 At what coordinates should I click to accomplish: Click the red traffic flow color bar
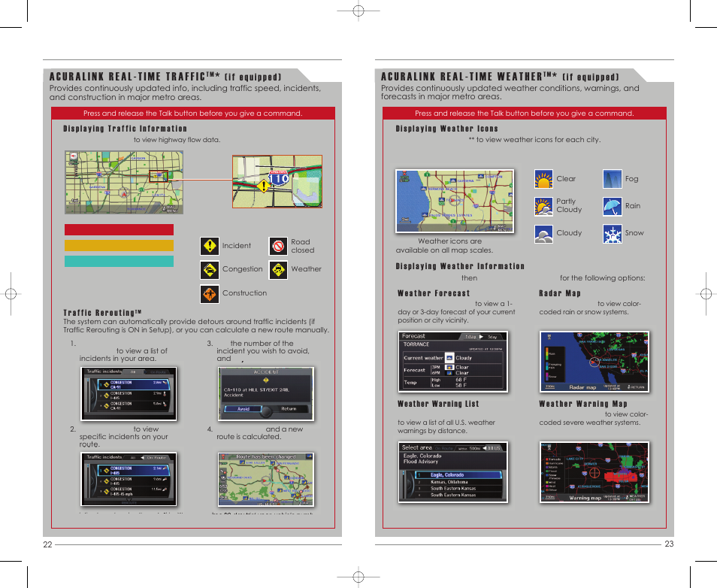point(119,229)
